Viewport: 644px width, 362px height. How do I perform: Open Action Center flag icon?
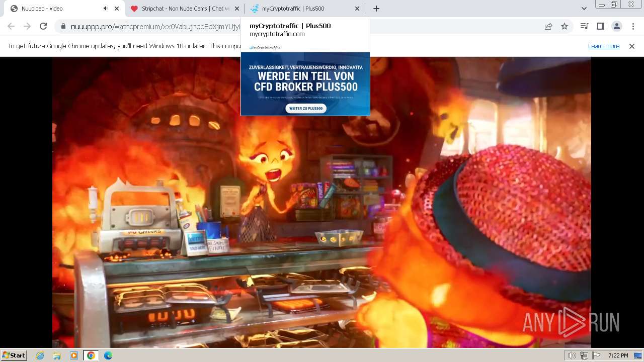click(x=596, y=355)
